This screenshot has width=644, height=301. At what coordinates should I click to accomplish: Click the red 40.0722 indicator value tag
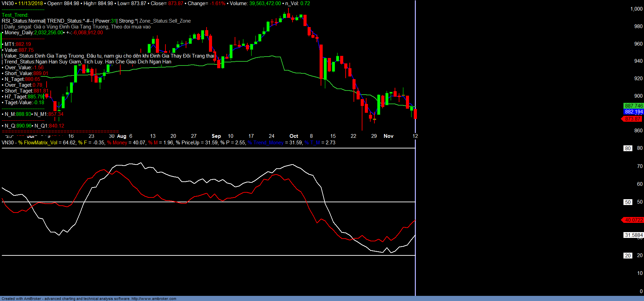point(633,220)
